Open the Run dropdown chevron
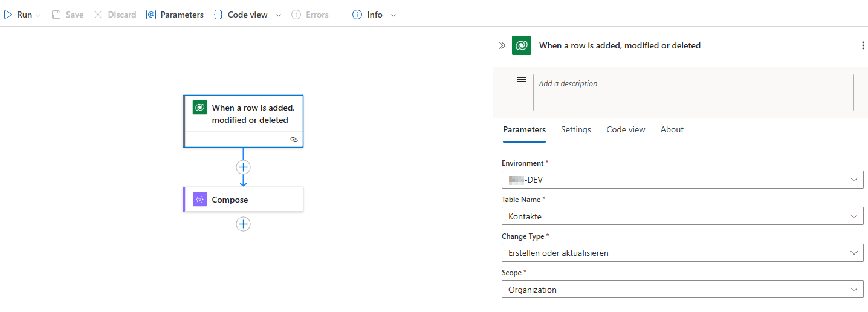The width and height of the screenshot is (868, 312). click(39, 15)
